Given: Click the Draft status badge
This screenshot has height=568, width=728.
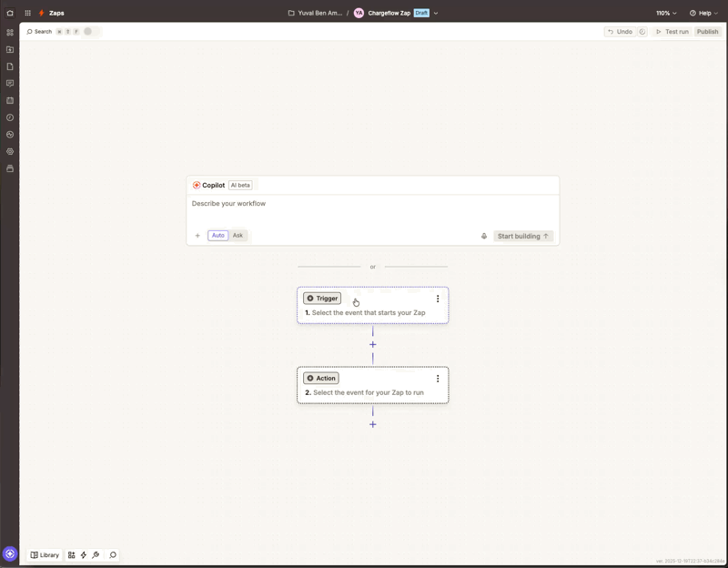Looking at the screenshot, I should pyautogui.click(x=421, y=13).
